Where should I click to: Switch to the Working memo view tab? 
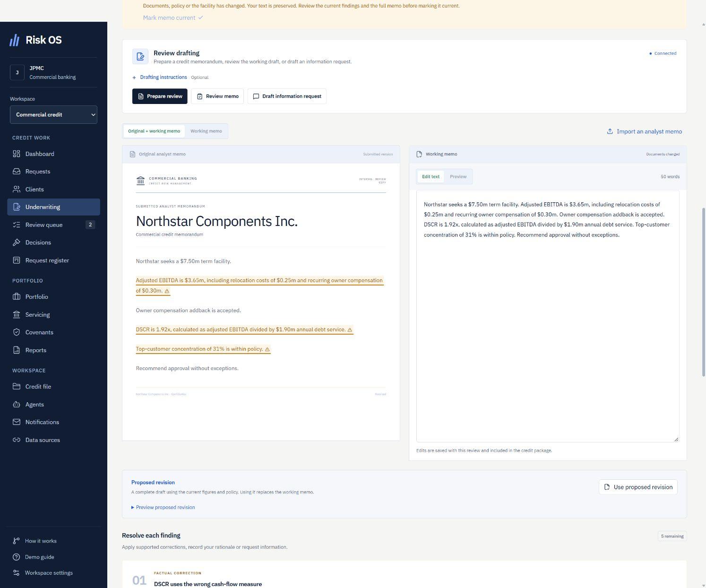[206, 131]
